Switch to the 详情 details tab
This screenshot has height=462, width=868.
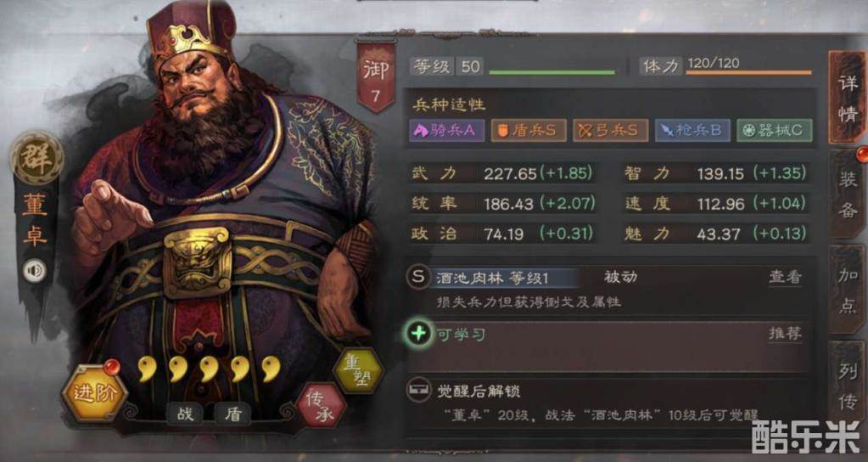[848, 98]
